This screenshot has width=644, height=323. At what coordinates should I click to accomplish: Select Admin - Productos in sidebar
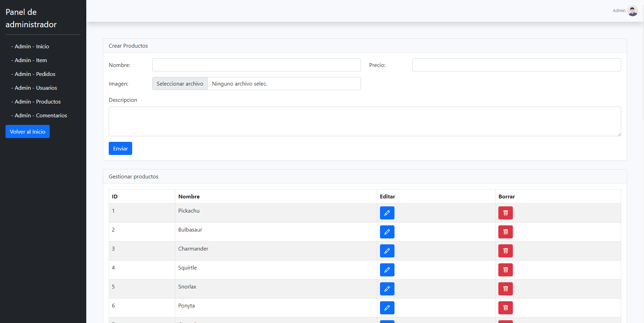point(37,101)
